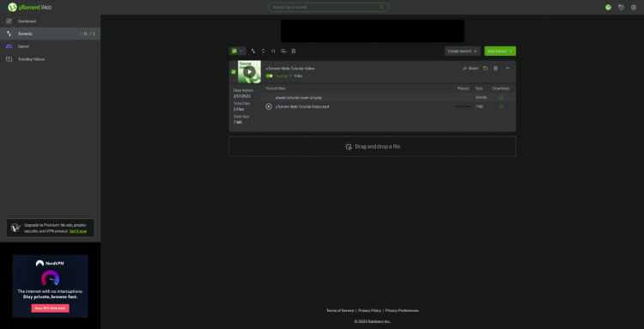Click the µTorrent Web Tutorial Video.mp4 file name
The image size is (644, 329).
pos(302,107)
